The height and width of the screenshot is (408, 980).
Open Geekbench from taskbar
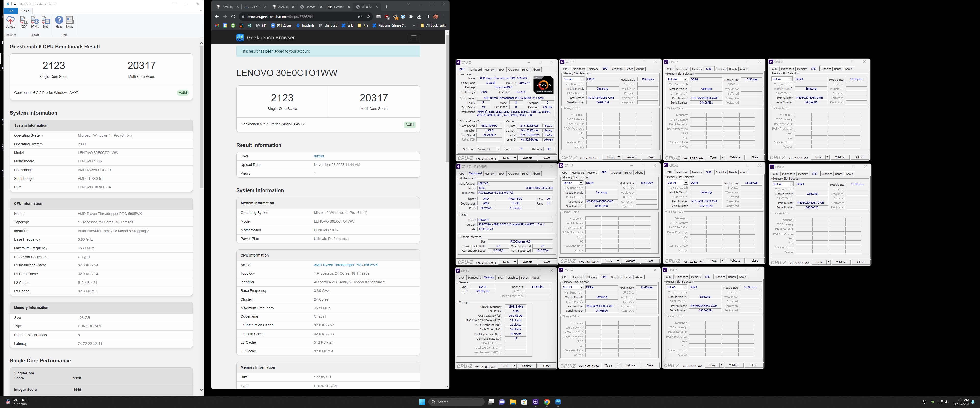point(558,402)
